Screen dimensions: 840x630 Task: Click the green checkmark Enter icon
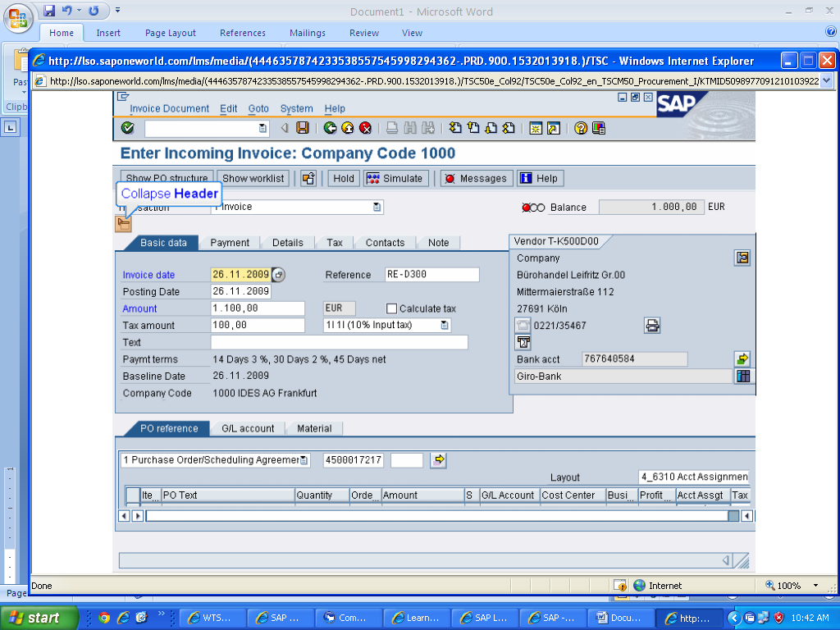pyautogui.click(x=127, y=128)
